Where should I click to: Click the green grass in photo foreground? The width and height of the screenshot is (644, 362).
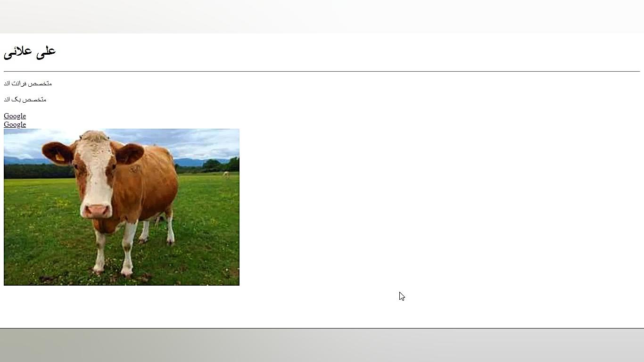click(x=198, y=245)
